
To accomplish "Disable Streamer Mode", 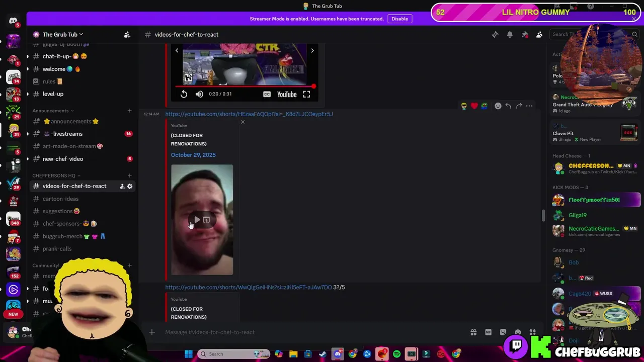I will click(400, 19).
